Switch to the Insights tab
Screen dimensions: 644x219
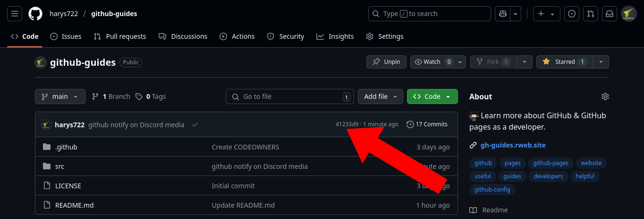point(335,36)
